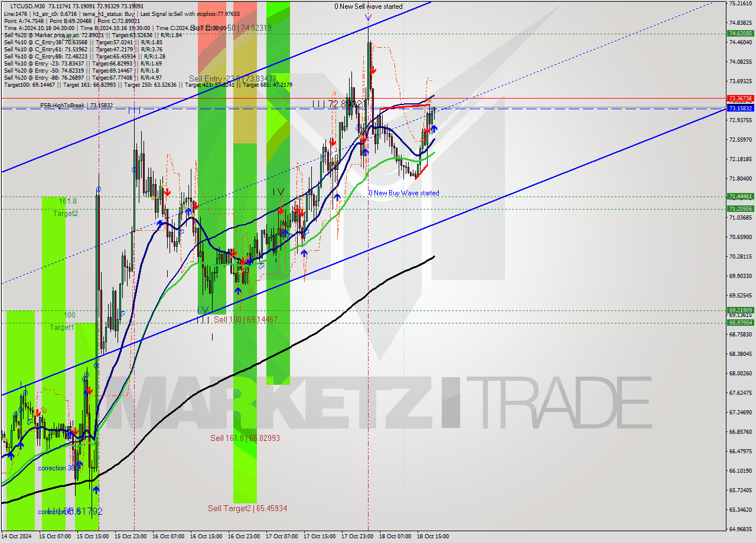Click the 'FSB-HighToBreak | 73.15832' label
This screenshot has height=543, width=756.
click(x=76, y=105)
